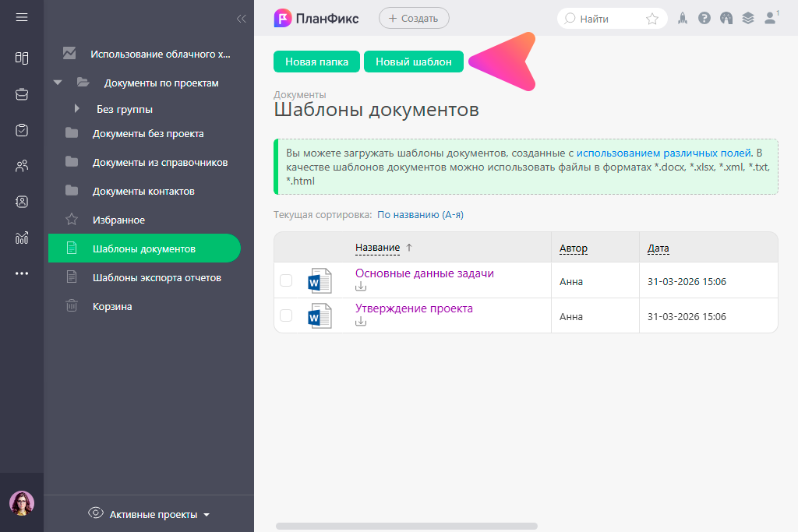Open the contacts people icon in the left rail
The image size is (798, 532).
pyautogui.click(x=22, y=166)
